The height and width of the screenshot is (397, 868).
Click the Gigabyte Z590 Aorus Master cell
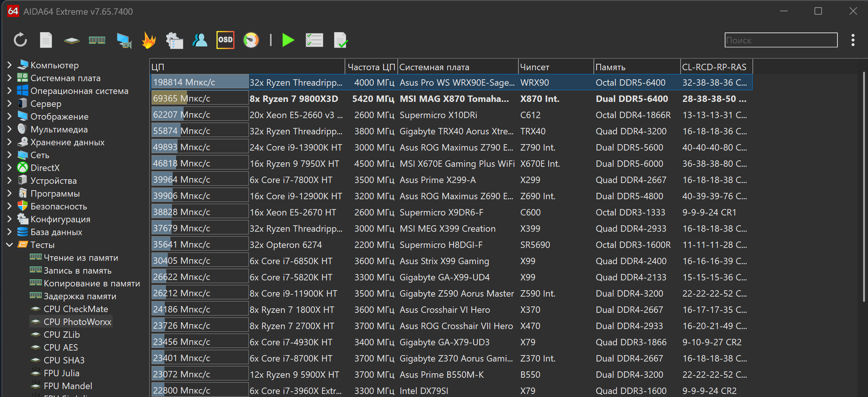point(457,294)
